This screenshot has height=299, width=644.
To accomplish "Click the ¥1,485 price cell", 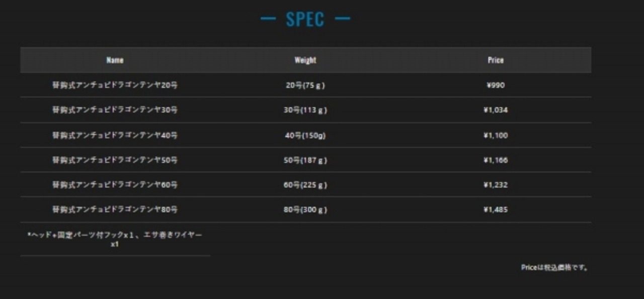I will [496, 210].
